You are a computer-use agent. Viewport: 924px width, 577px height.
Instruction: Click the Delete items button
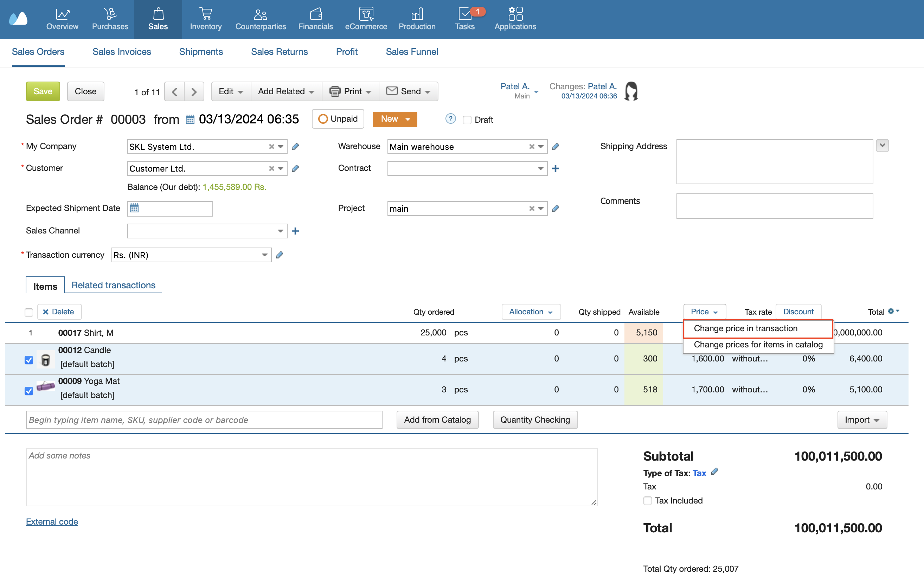59,312
